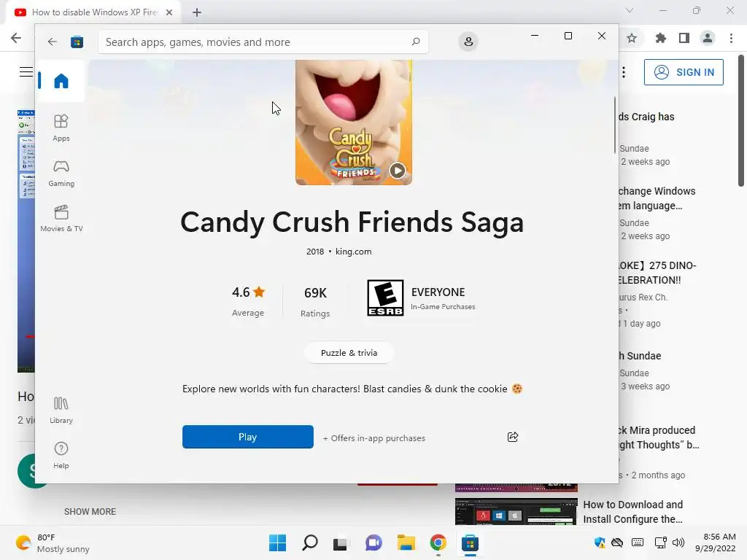Screen dimensions: 747x560
Task: Open "How to Download and Install" video
Action: click(x=633, y=511)
